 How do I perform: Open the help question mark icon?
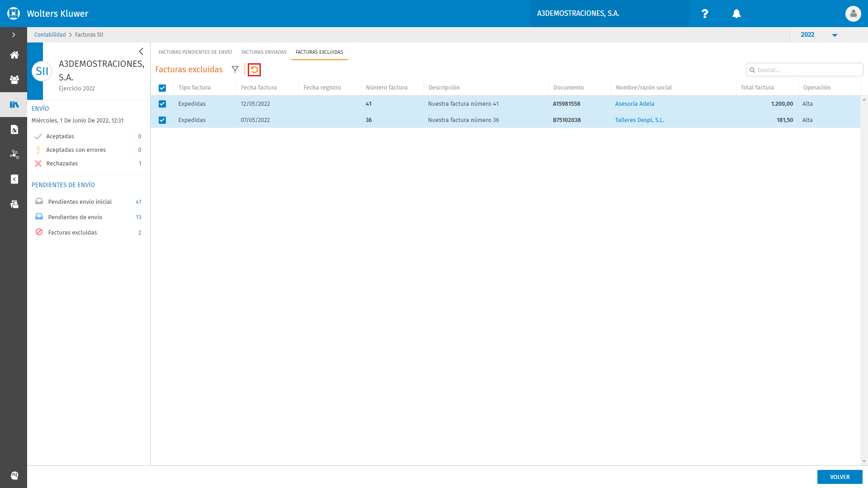(x=705, y=14)
